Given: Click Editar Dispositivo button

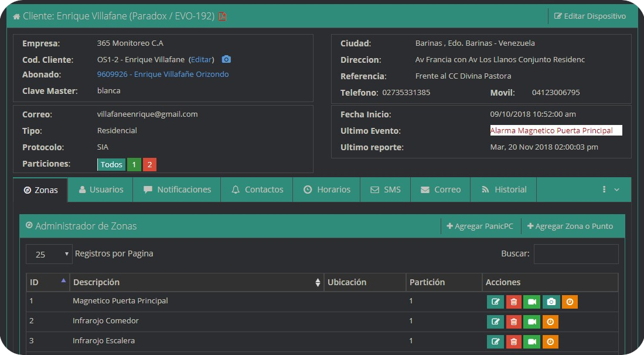Looking at the screenshot, I should click(590, 16).
